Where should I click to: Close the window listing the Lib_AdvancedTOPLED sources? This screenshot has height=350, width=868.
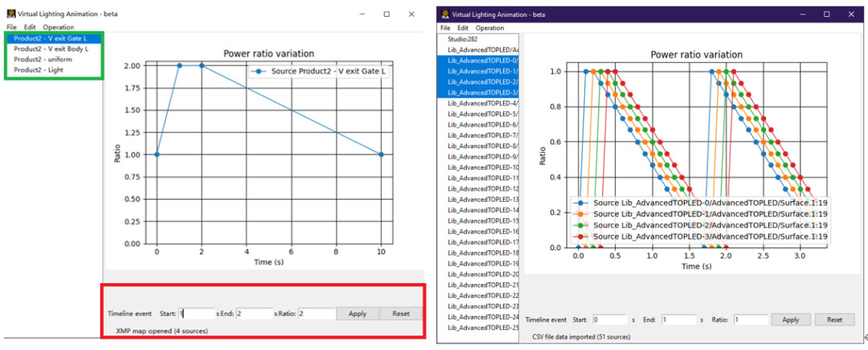pos(850,14)
